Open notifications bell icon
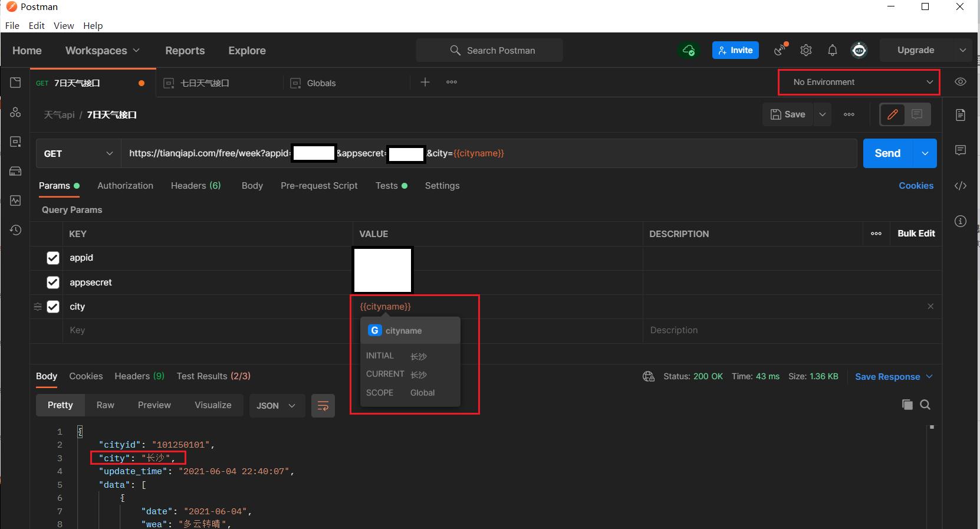The image size is (980, 529). coord(832,50)
